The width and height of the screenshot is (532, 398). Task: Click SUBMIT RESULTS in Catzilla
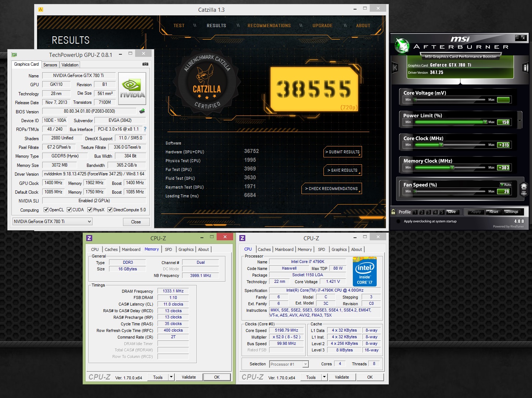(x=343, y=152)
